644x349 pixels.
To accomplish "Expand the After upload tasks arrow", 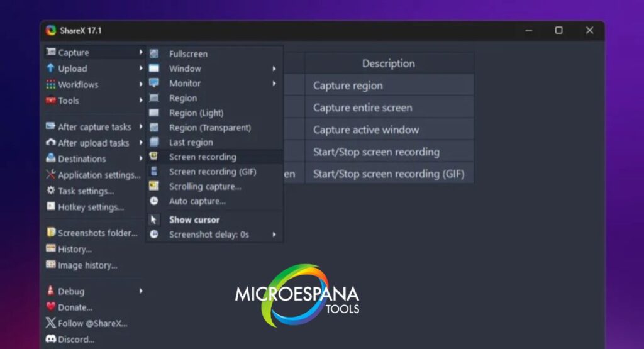I will pos(141,143).
